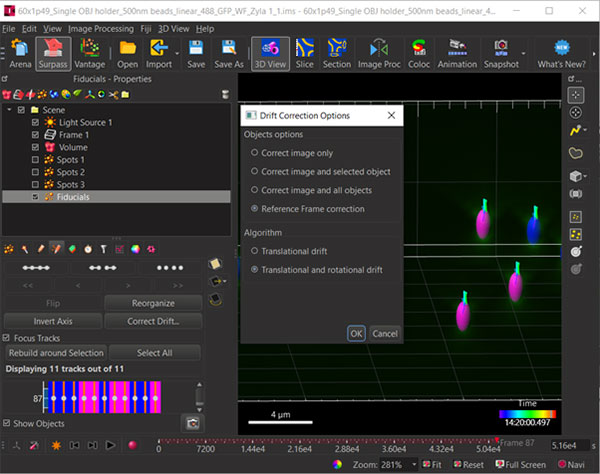Open the 3D View menu

[x=174, y=29]
